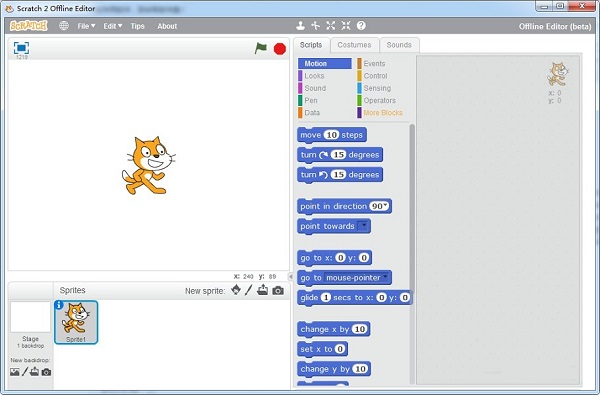Open the Edit menu

coord(112,26)
